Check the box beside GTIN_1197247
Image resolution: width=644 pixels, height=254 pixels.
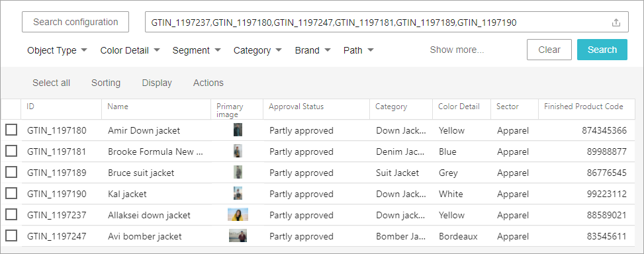11,236
